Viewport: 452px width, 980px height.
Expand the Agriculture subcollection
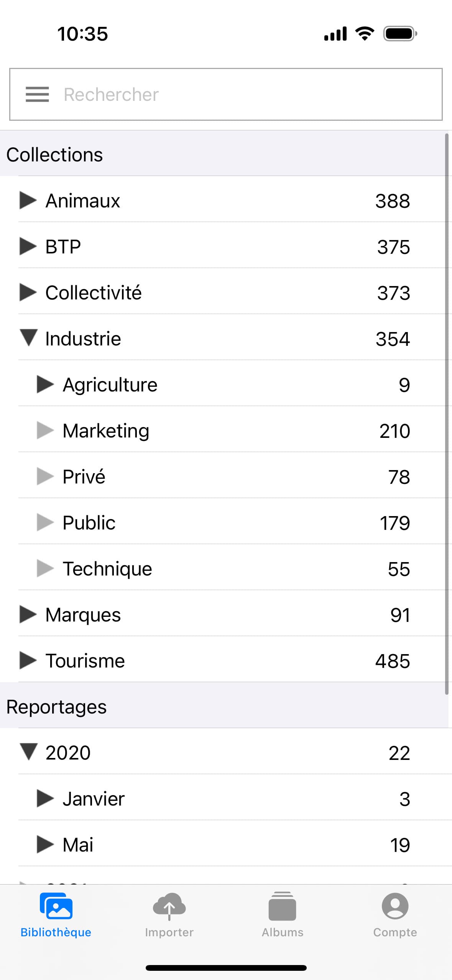coord(45,384)
